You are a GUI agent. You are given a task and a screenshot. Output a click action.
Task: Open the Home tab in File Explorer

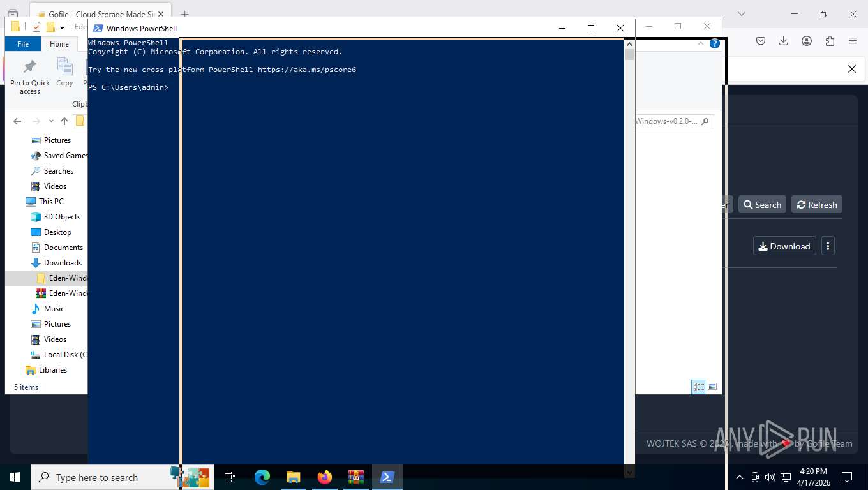point(59,44)
